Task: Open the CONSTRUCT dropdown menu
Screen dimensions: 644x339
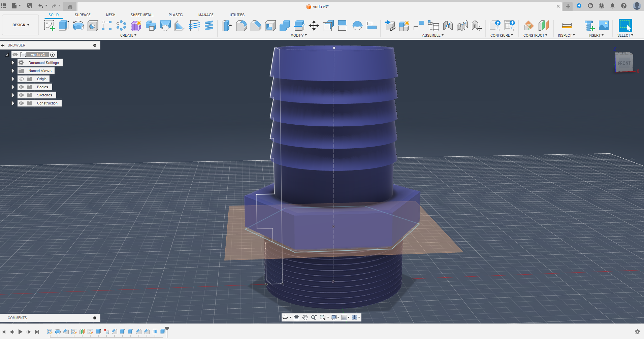Action: tap(535, 35)
